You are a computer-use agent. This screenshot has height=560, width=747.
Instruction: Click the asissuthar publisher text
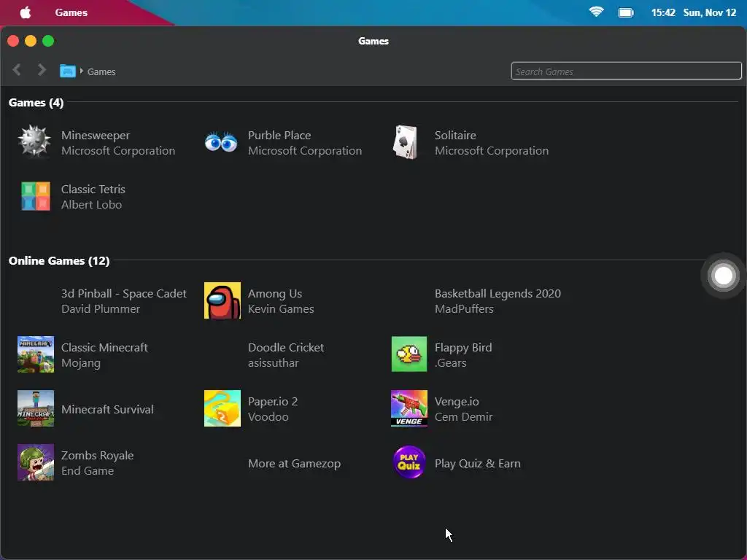click(273, 363)
